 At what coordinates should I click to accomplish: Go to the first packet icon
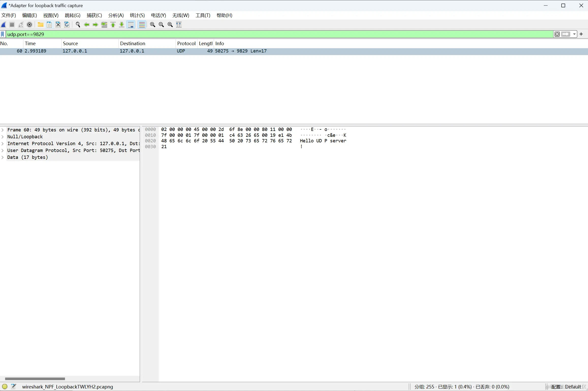click(113, 25)
